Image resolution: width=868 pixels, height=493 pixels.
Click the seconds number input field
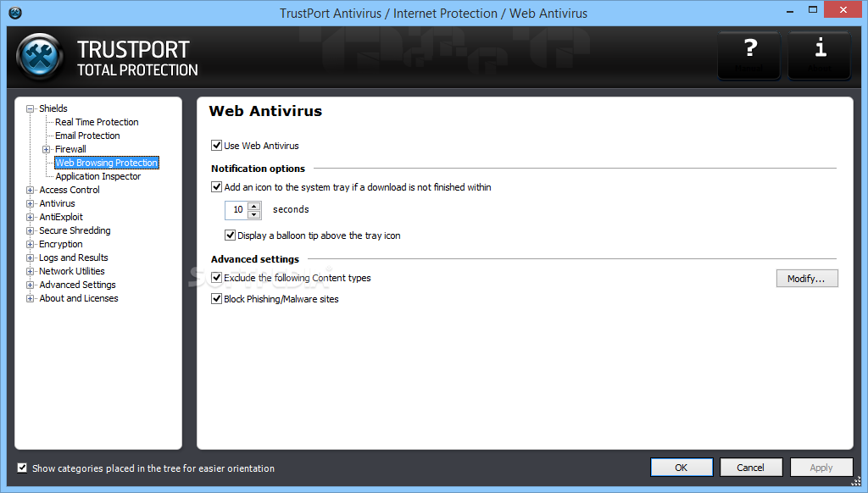[x=237, y=210]
